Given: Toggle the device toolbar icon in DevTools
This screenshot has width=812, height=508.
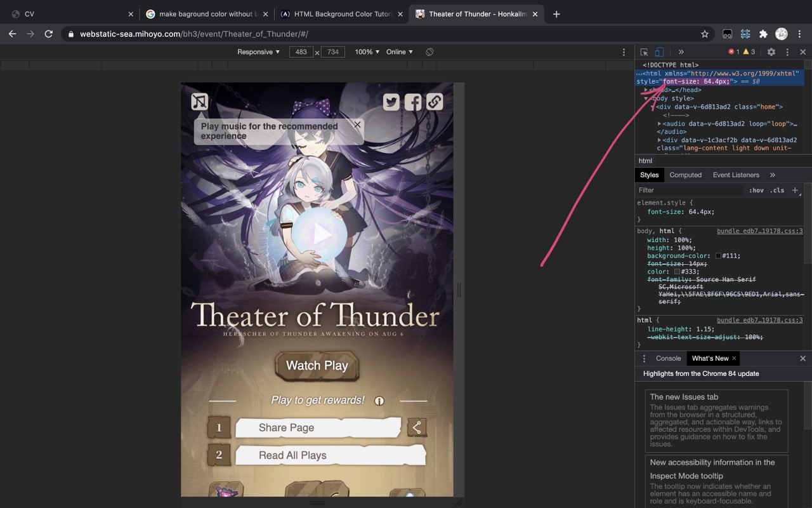Looking at the screenshot, I should point(659,52).
